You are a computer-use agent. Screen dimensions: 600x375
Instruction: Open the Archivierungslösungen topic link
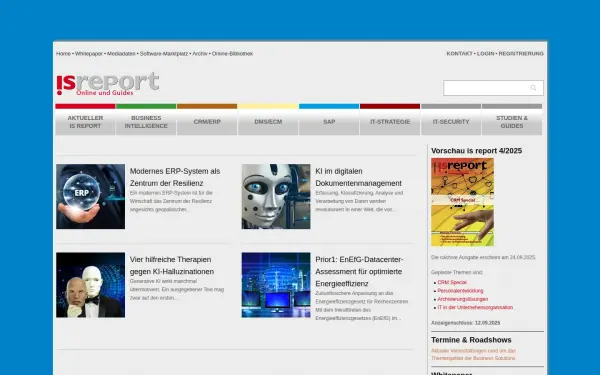[x=463, y=299]
